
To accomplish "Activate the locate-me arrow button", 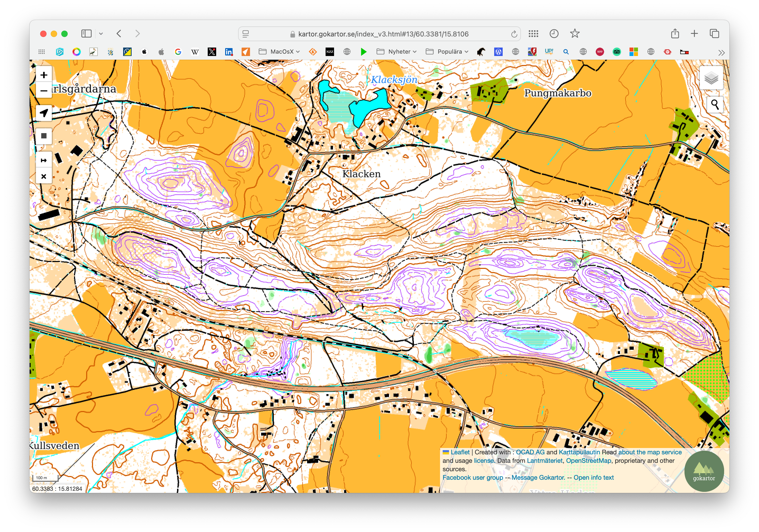I will click(44, 113).
